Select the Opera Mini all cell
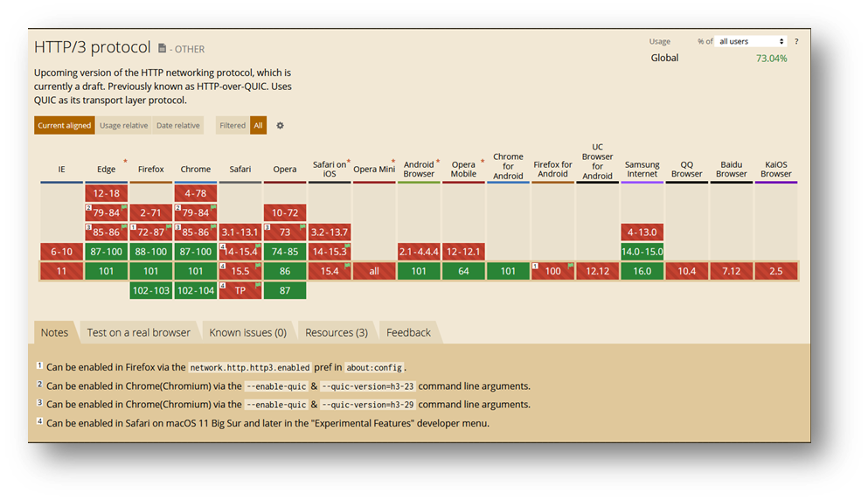This screenshot has width=868, height=500. (x=373, y=271)
